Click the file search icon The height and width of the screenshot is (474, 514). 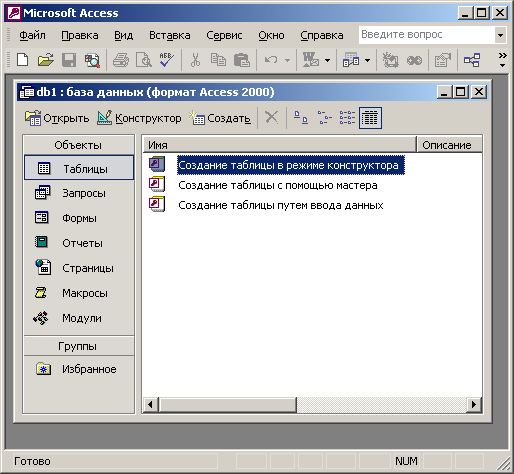point(92,60)
